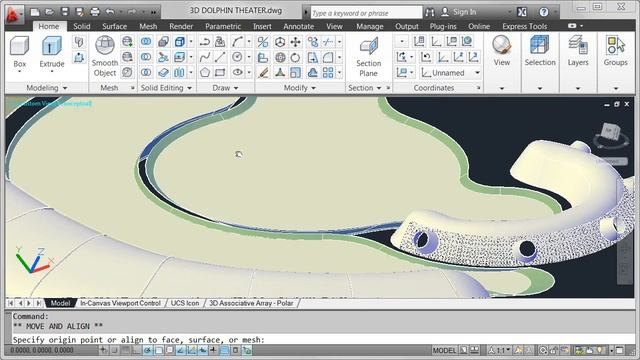
Task: Select the Spline draw tool
Action: click(204, 57)
